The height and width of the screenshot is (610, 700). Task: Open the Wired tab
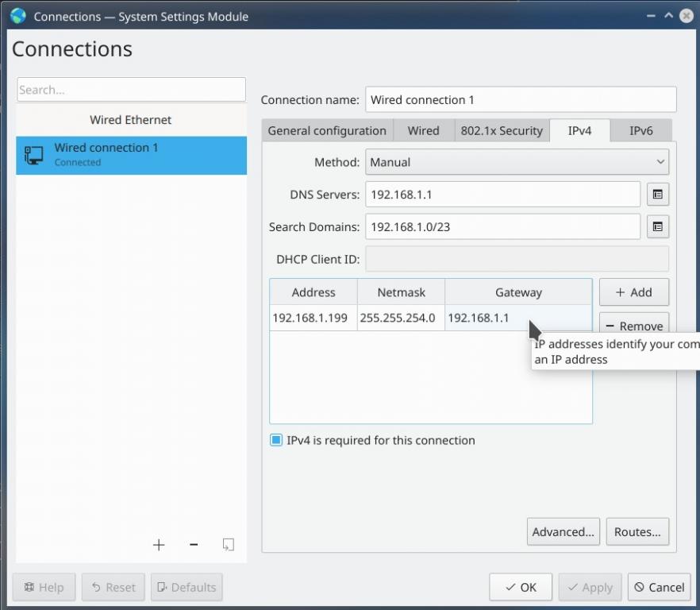click(423, 131)
